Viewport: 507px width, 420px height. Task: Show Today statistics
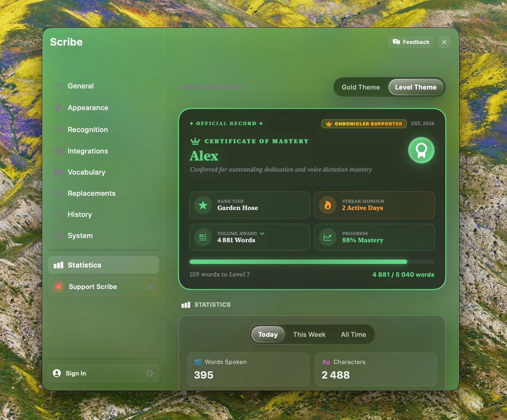click(268, 334)
